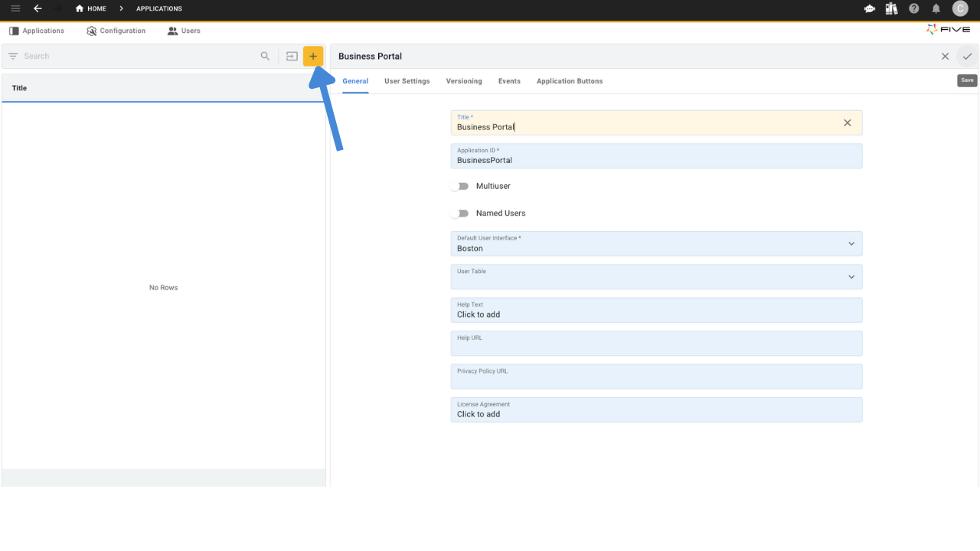Click the help question mark icon
Image resolution: width=980 pixels, height=551 pixels.
913,8
